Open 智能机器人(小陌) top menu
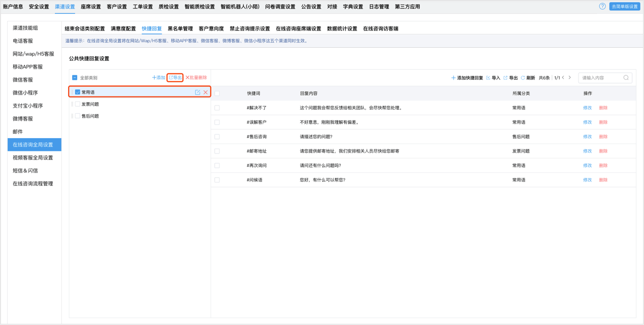Image resolution: width=644 pixels, height=325 pixels. pyautogui.click(x=240, y=7)
